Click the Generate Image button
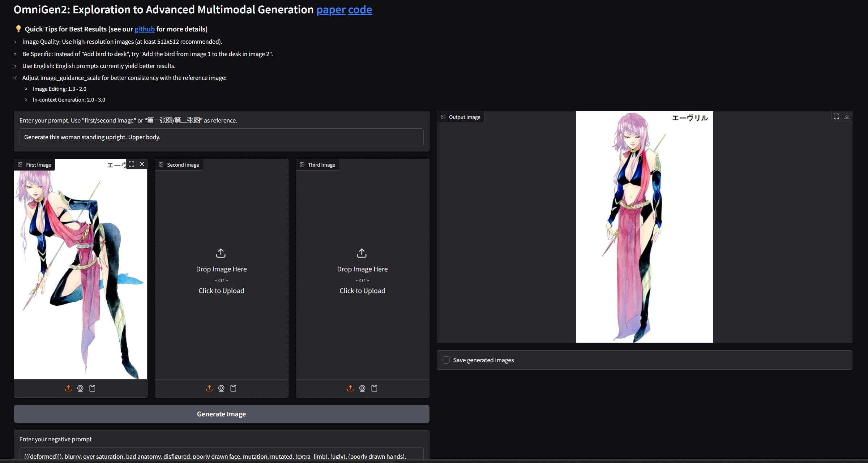The width and height of the screenshot is (868, 463). coord(221,414)
